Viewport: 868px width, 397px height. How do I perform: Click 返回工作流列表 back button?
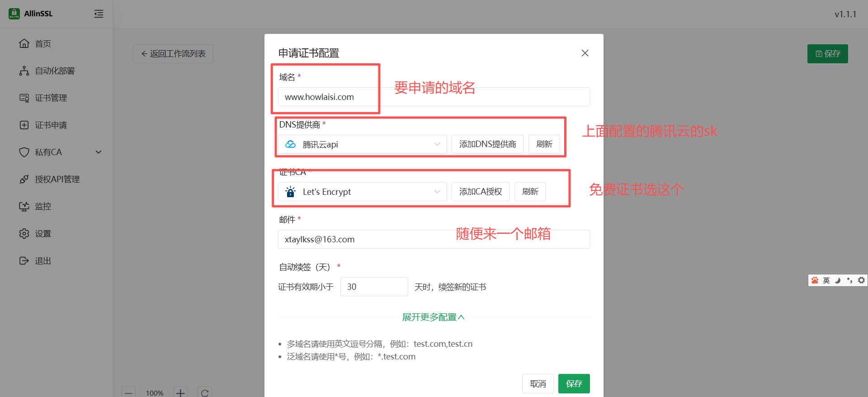[173, 54]
